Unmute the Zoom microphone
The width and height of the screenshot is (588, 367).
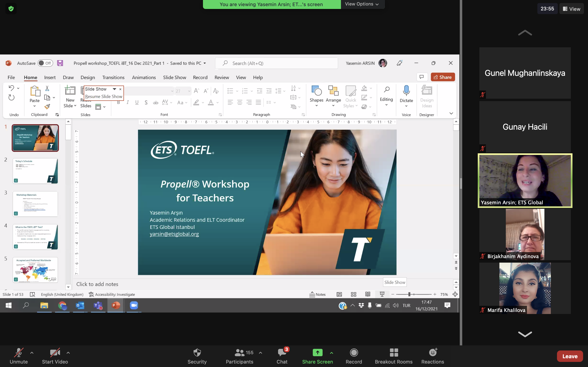[x=19, y=356]
